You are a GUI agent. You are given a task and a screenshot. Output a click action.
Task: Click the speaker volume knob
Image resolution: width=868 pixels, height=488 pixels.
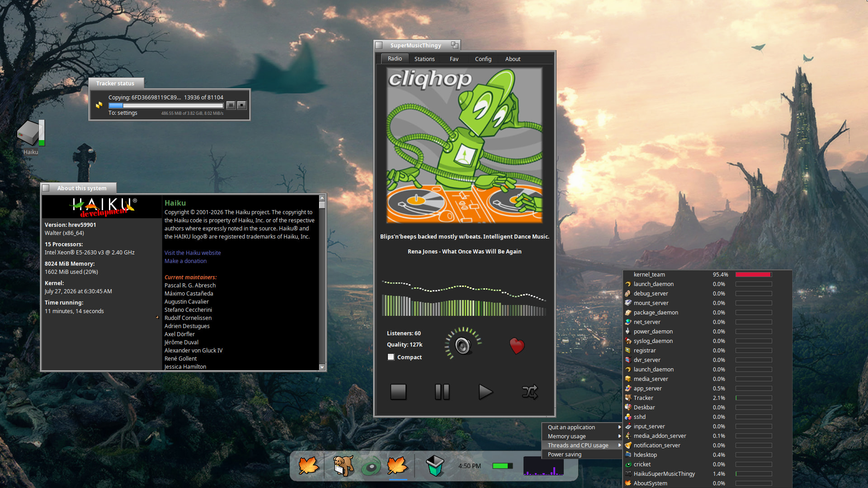463,345
